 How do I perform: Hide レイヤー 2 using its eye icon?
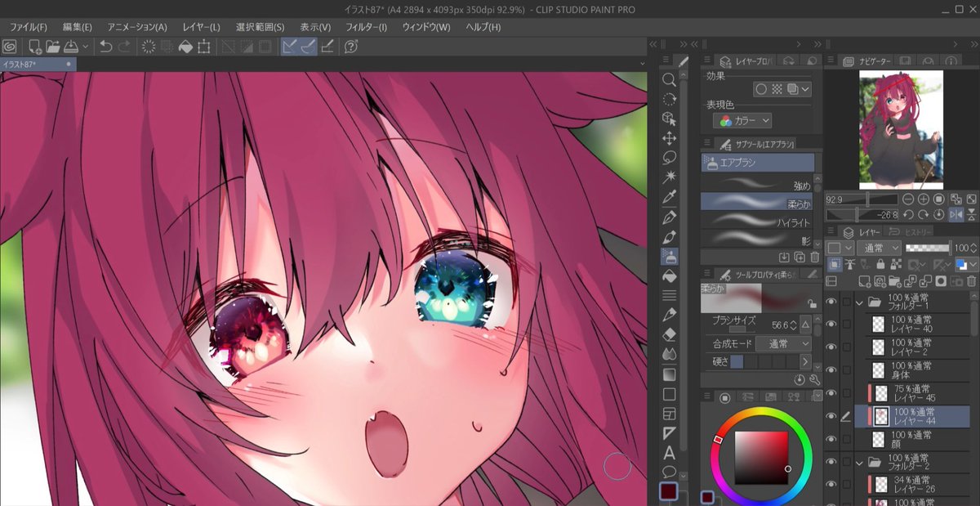click(831, 347)
